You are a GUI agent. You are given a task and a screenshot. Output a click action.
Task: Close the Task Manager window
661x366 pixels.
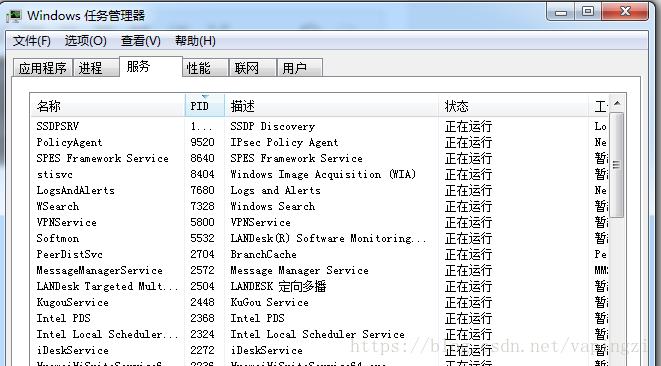point(625,11)
